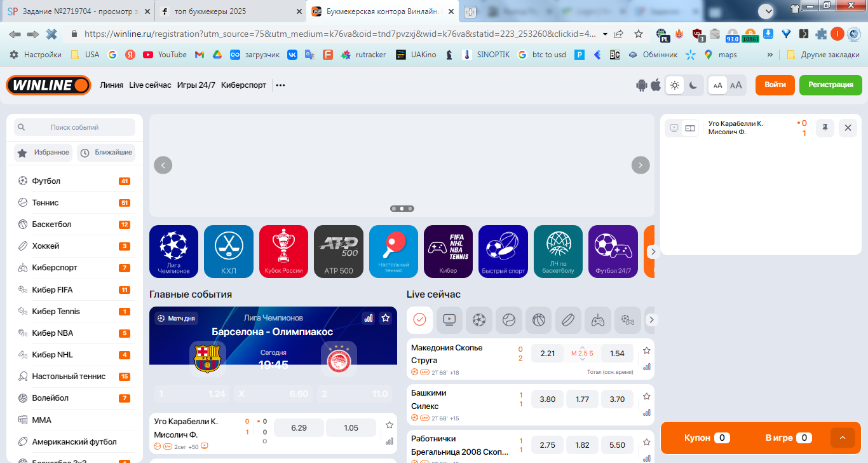Open Игры 24/7 menu item
This screenshot has height=463, width=868.
196,85
